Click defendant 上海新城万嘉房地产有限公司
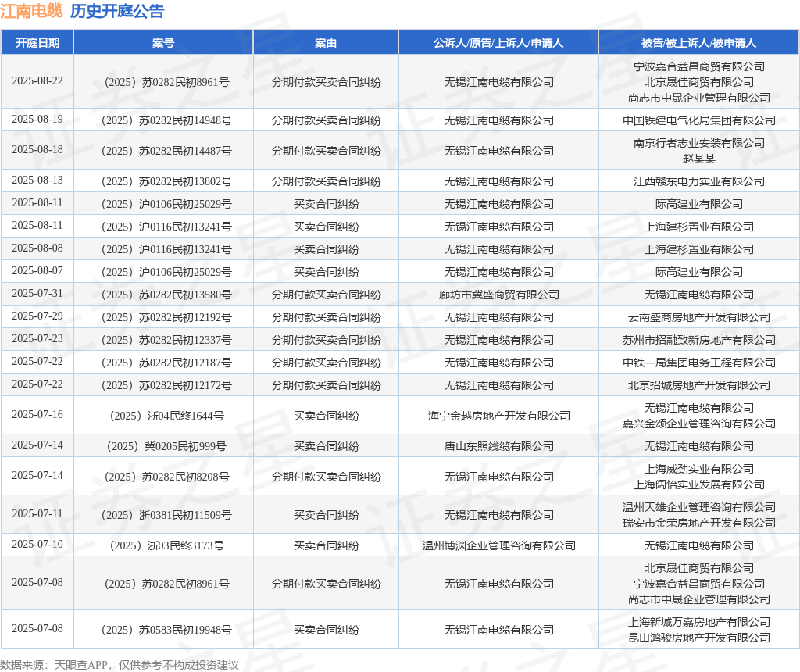800x672 pixels. click(x=699, y=623)
